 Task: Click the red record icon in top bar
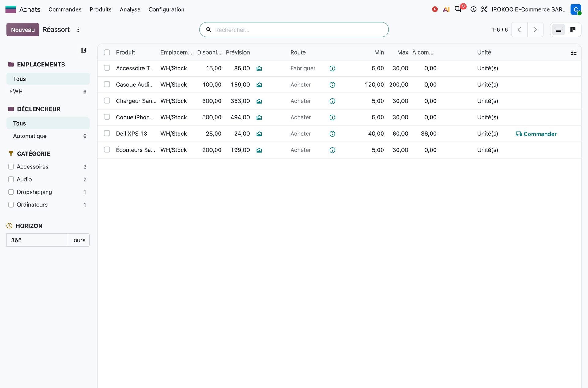tap(435, 9)
